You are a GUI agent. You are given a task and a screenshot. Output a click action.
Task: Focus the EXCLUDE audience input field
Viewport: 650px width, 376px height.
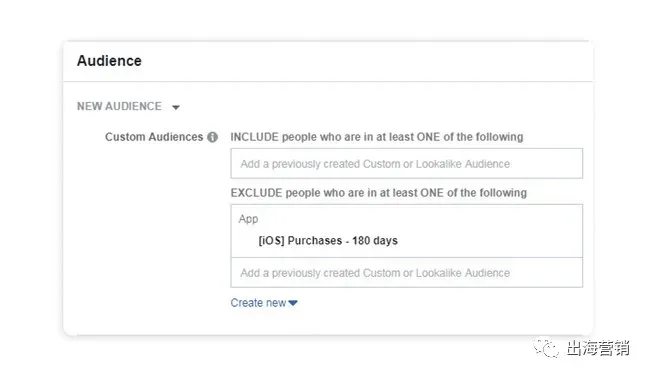tap(406, 273)
